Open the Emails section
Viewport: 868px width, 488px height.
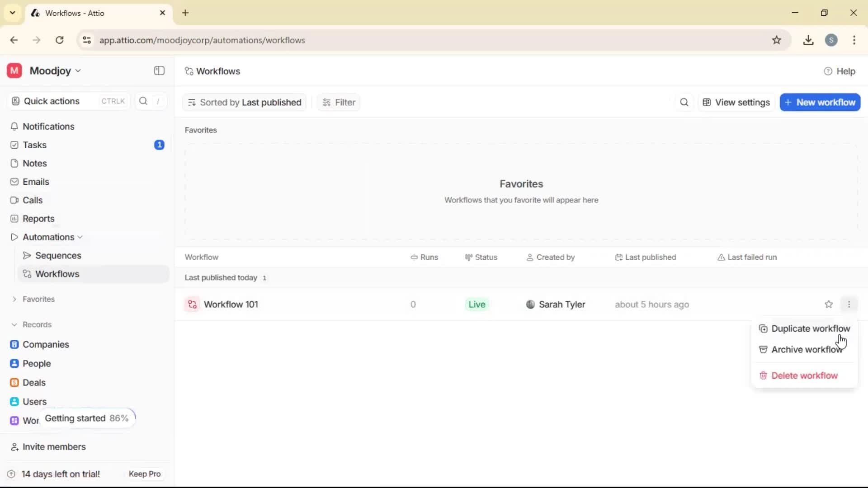coord(36,182)
